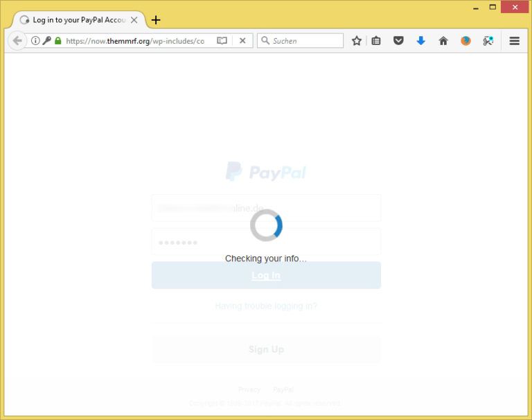Inspect the green padlock security icon

point(58,41)
